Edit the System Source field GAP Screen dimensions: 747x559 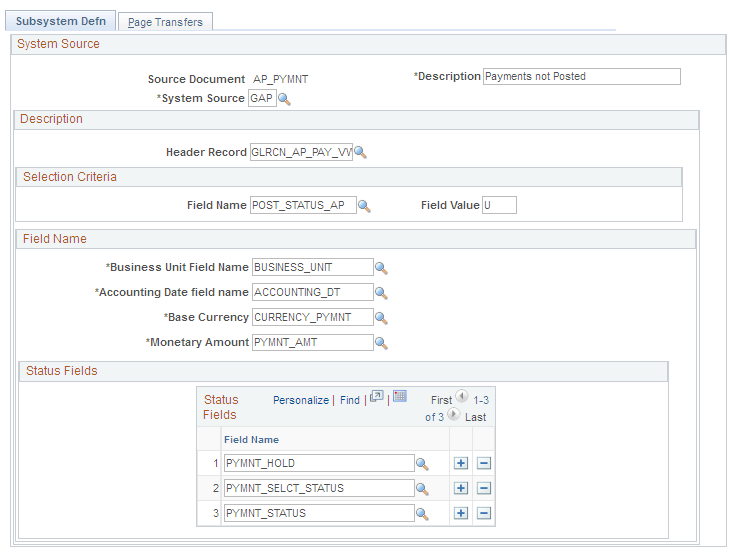tap(262, 98)
